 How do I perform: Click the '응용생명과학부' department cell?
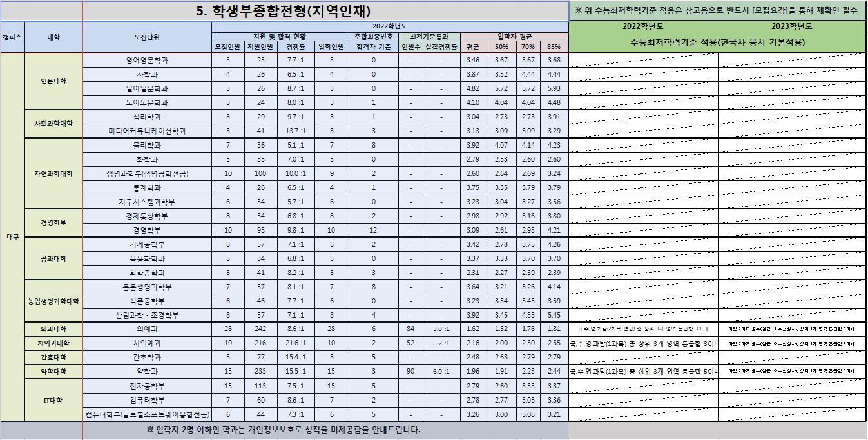click(x=147, y=287)
